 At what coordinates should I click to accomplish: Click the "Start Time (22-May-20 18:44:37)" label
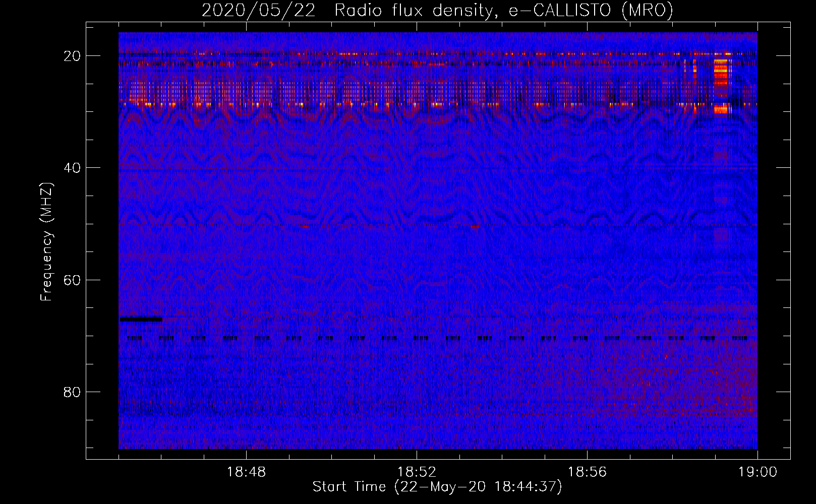tap(437, 487)
